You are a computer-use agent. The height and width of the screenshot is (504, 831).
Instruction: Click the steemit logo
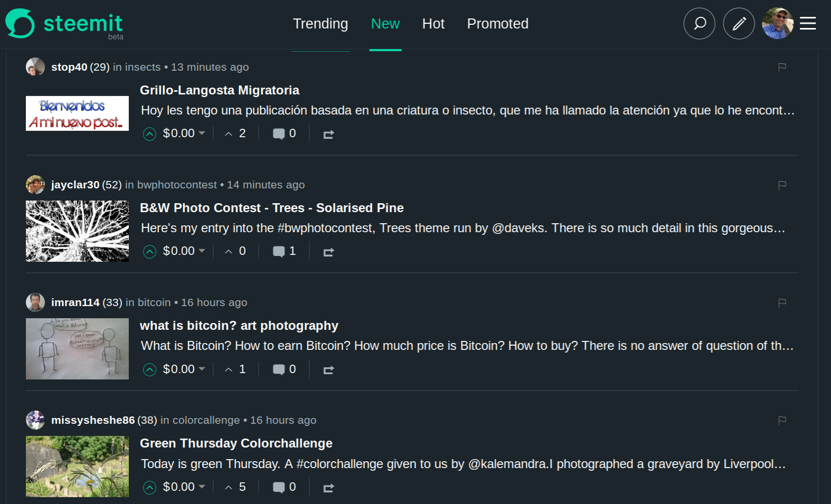(64, 24)
